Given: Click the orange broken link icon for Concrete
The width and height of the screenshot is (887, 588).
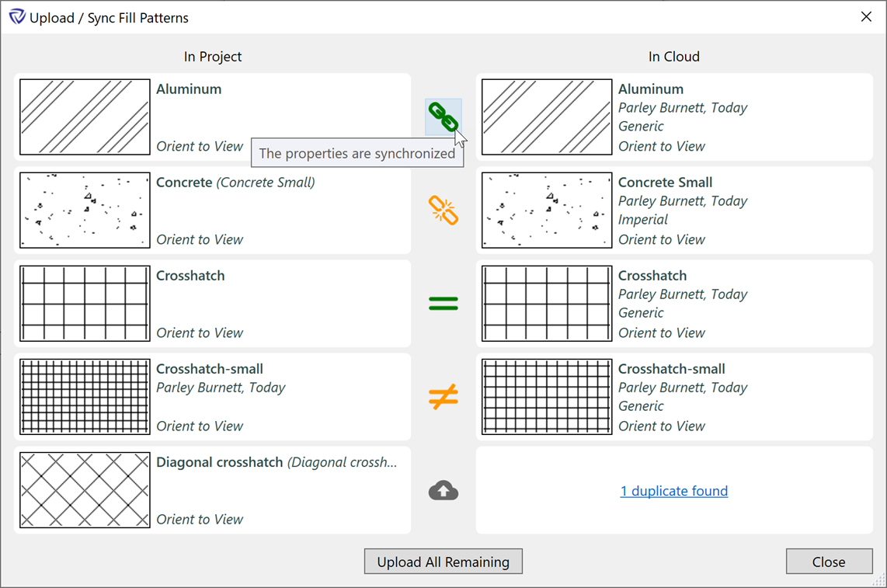Looking at the screenshot, I should tap(443, 210).
